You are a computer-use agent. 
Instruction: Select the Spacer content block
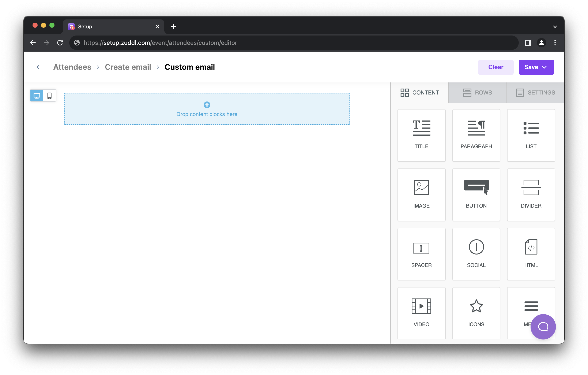pos(421,254)
